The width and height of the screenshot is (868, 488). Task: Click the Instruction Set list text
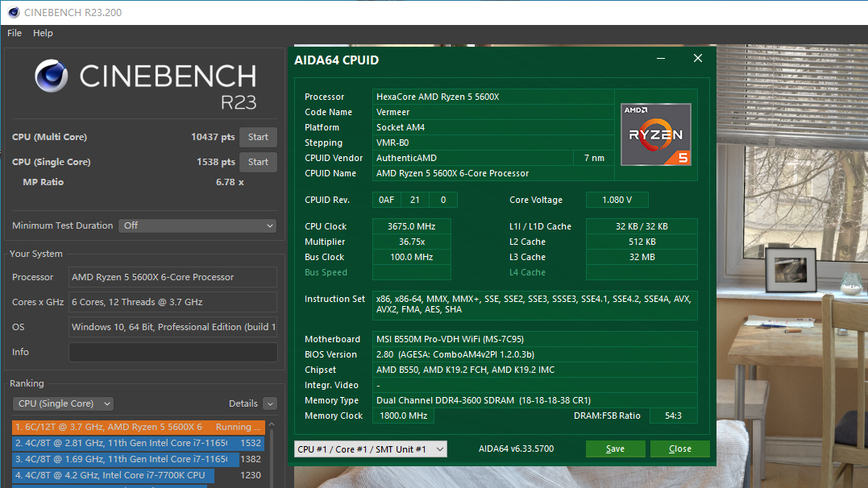coord(534,304)
